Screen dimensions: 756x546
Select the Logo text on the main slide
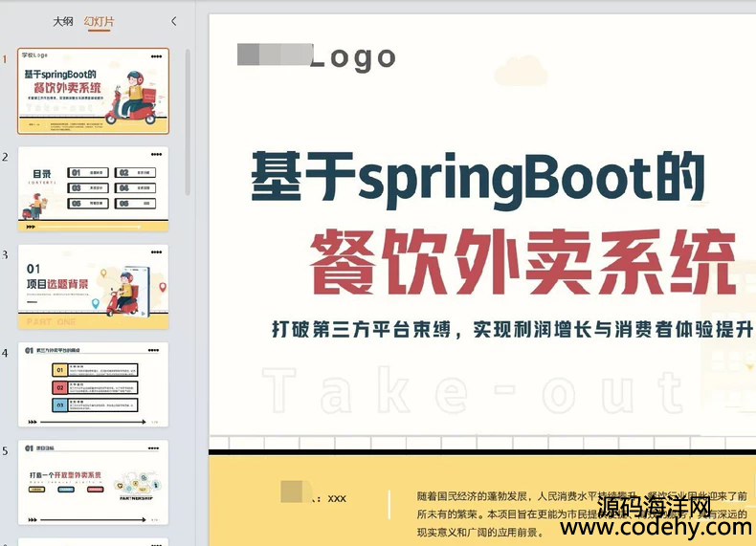(352, 56)
